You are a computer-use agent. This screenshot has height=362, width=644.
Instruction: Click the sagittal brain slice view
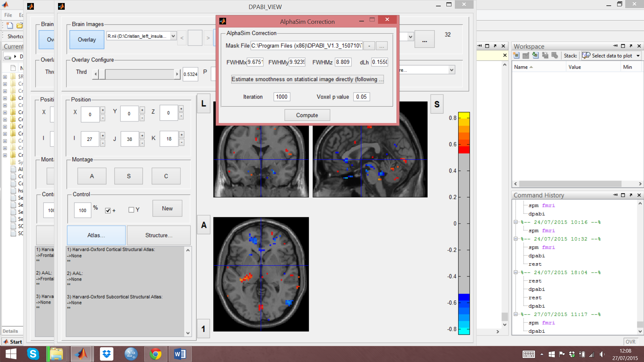click(370, 161)
